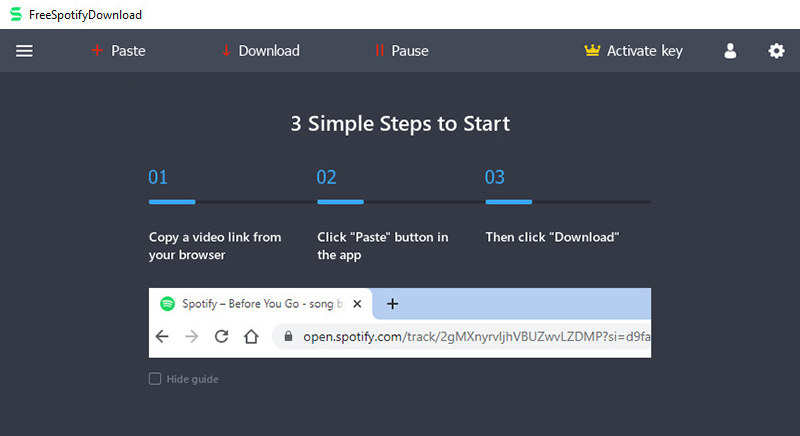Open Activate key
This screenshot has width=800, height=436.
(x=633, y=51)
